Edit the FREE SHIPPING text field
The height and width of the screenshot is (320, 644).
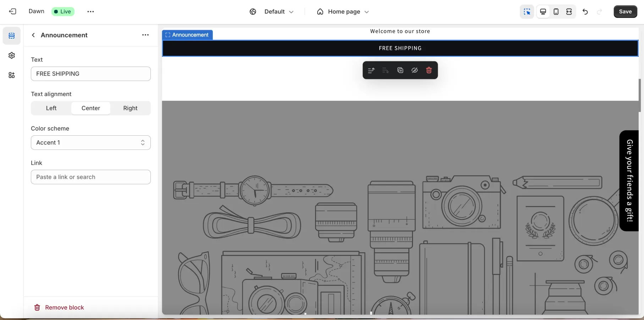point(91,74)
